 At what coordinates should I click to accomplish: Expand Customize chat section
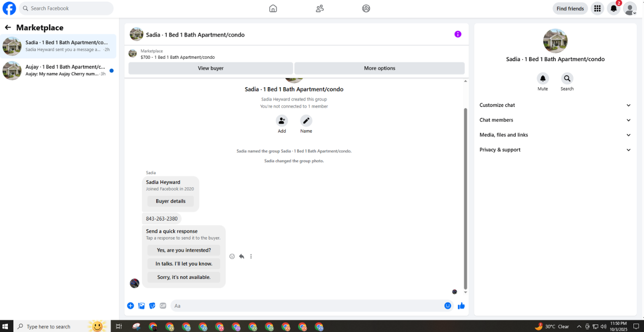(555, 105)
